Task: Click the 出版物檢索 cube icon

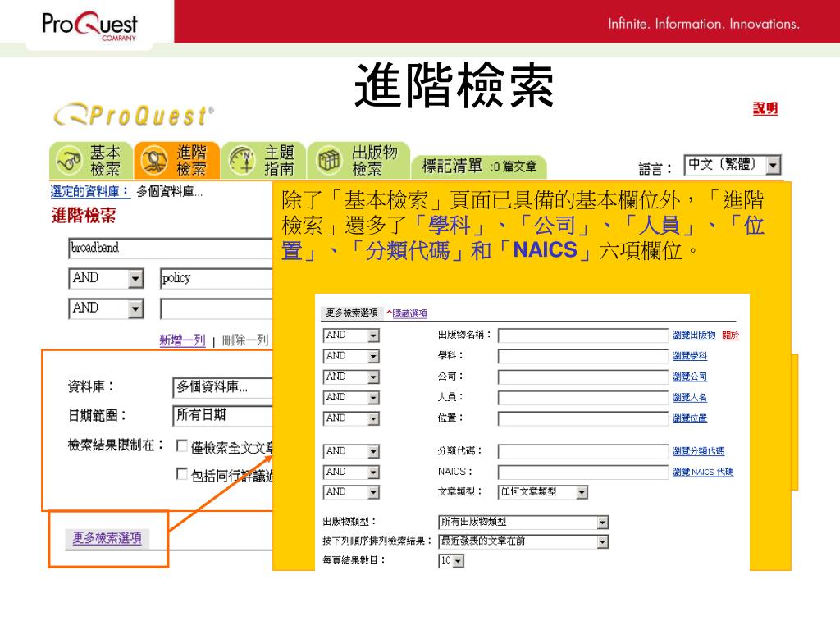Action: point(329,160)
